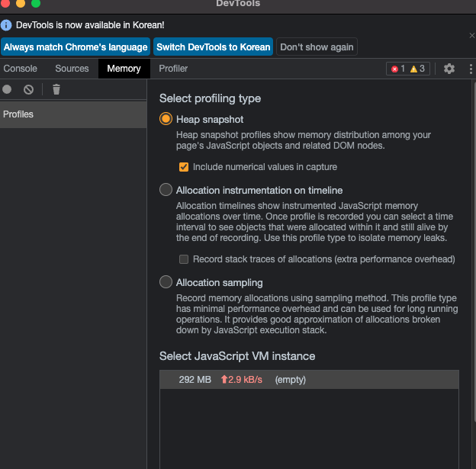Switch to the Sources tab
Screen dimensions: 476x469
[x=72, y=69]
